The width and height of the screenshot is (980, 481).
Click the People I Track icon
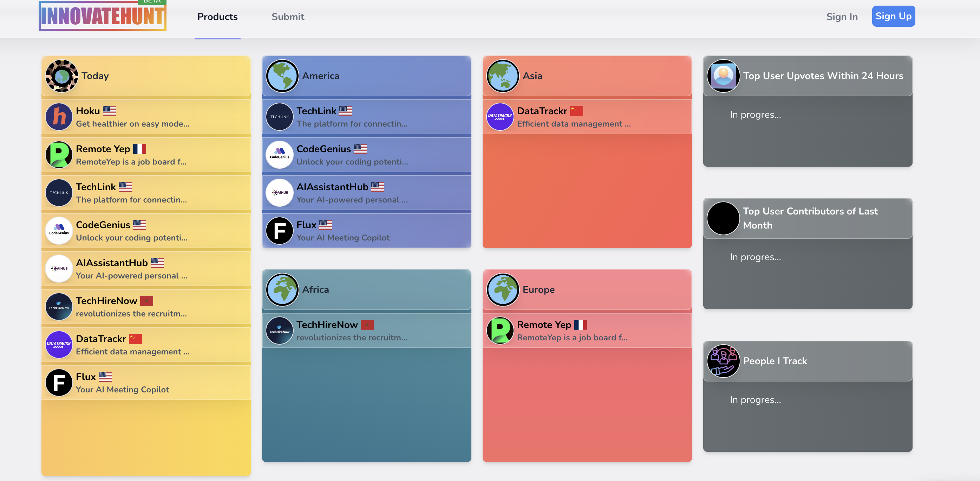(724, 361)
